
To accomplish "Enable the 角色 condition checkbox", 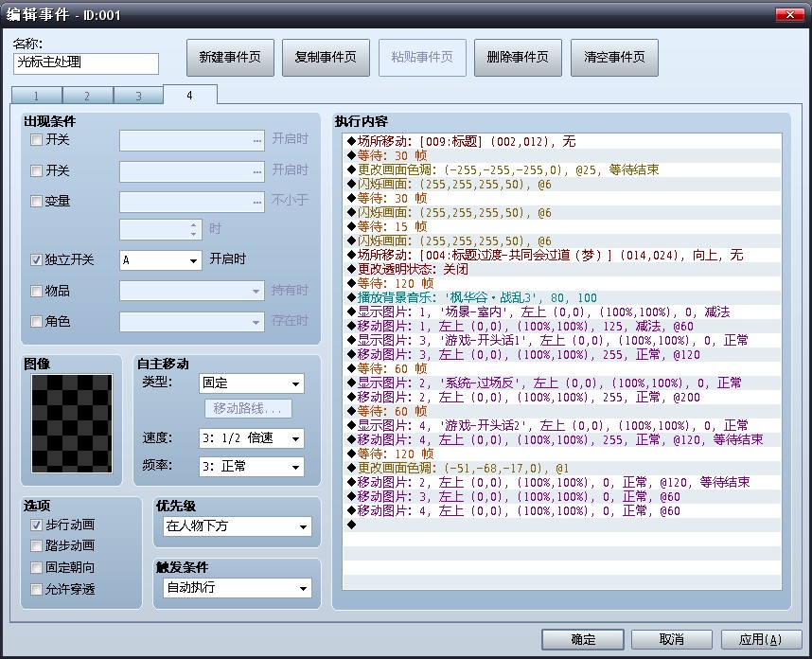I will pos(36,322).
